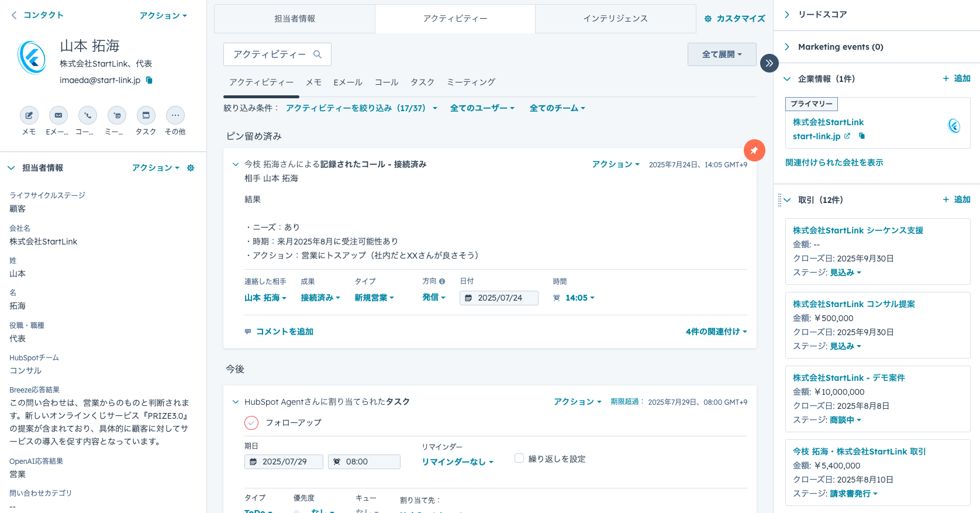Open 全てのユーザー filter dropdown
Image resolution: width=980 pixels, height=513 pixels.
tap(482, 108)
